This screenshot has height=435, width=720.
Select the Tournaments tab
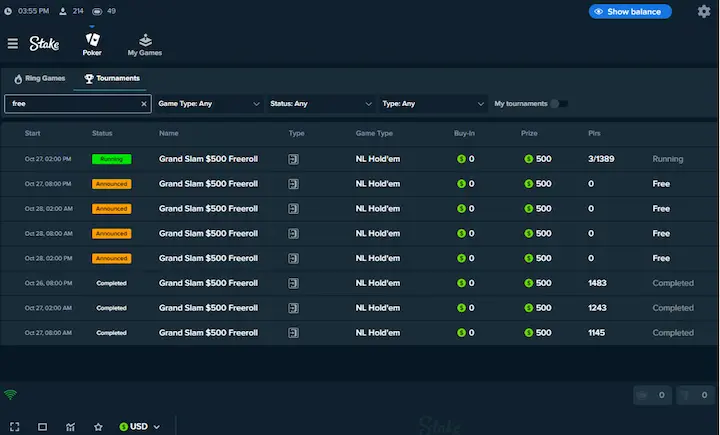(x=111, y=78)
